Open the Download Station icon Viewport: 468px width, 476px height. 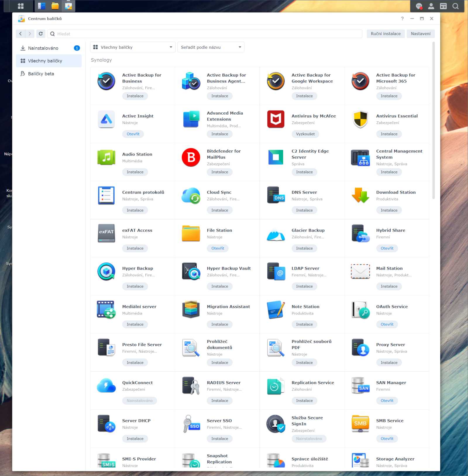360,196
